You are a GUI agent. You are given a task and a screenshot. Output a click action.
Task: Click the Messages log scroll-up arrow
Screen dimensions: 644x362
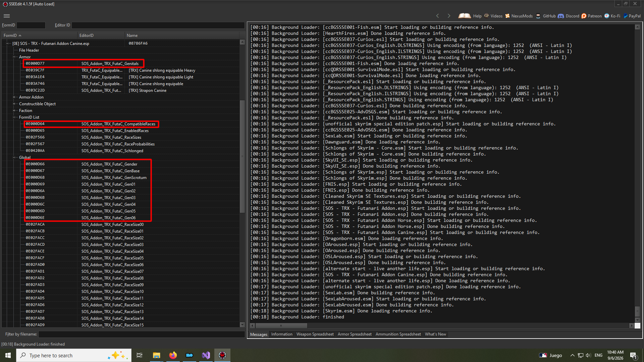pyautogui.click(x=637, y=27)
